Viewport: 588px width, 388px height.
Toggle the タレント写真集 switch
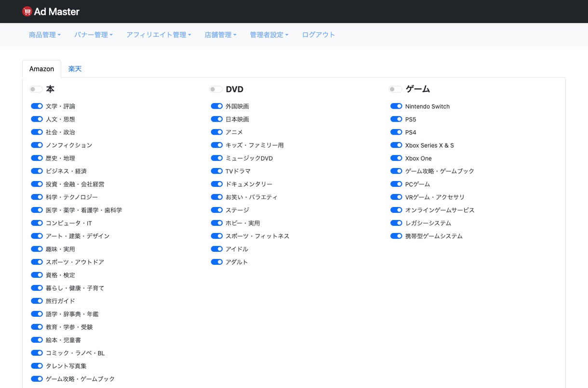(37, 366)
